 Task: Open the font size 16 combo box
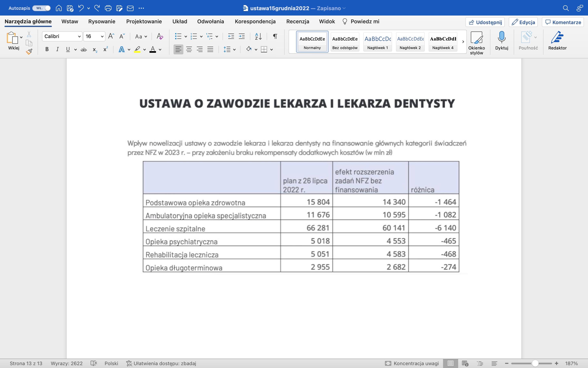coord(94,36)
